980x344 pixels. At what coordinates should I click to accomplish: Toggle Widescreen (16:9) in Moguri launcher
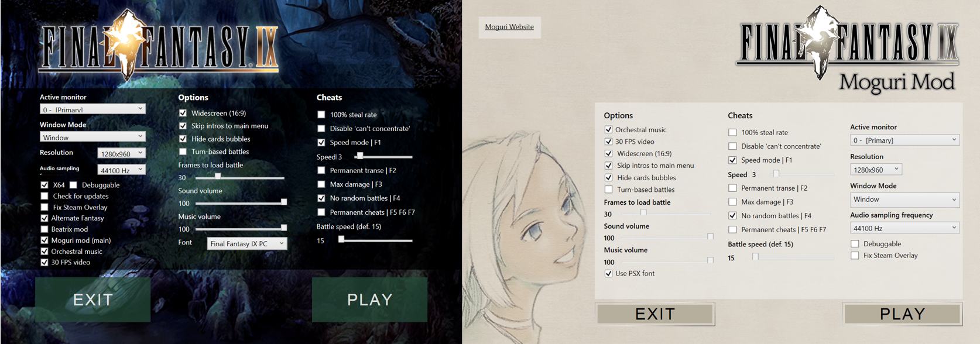608,154
